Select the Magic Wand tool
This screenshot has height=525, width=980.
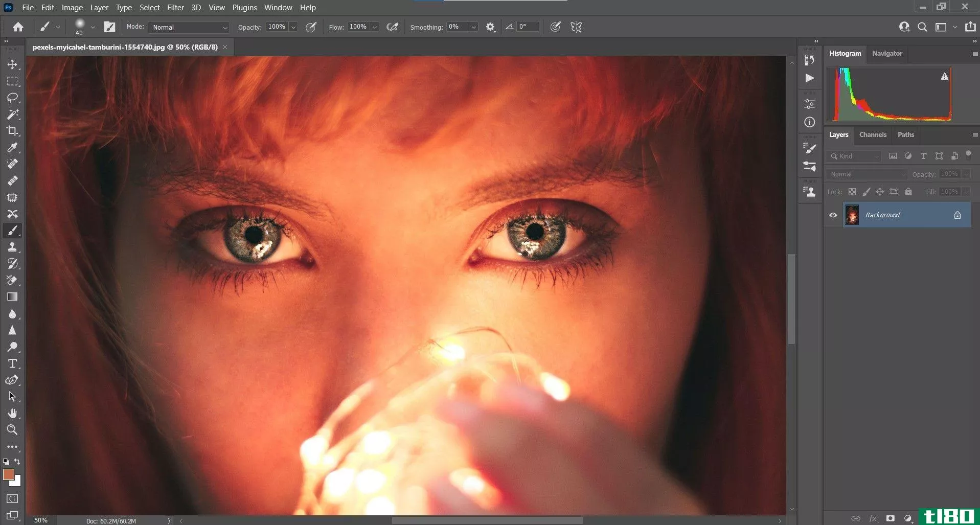pos(12,115)
